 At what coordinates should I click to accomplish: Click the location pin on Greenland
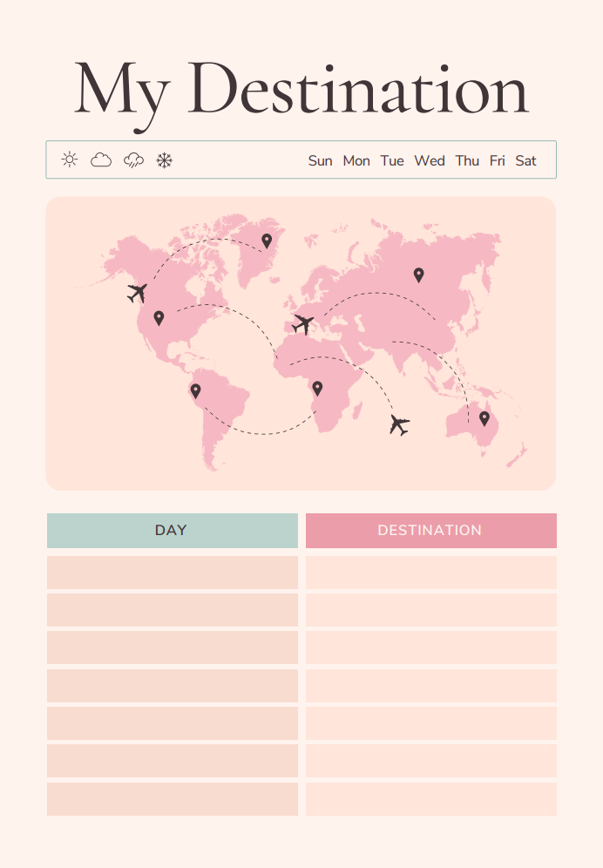pos(267,240)
